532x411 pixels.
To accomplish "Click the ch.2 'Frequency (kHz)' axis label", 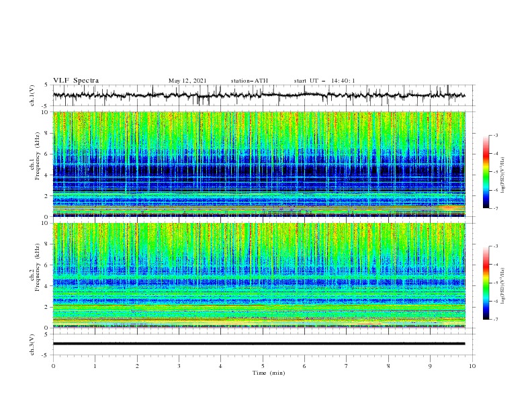I will click(38, 267).
